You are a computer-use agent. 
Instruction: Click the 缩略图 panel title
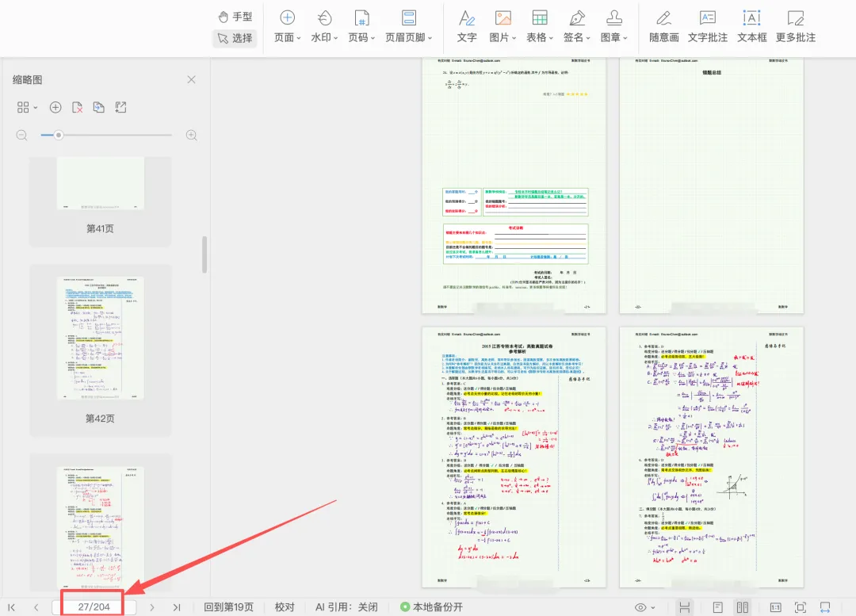click(27, 80)
